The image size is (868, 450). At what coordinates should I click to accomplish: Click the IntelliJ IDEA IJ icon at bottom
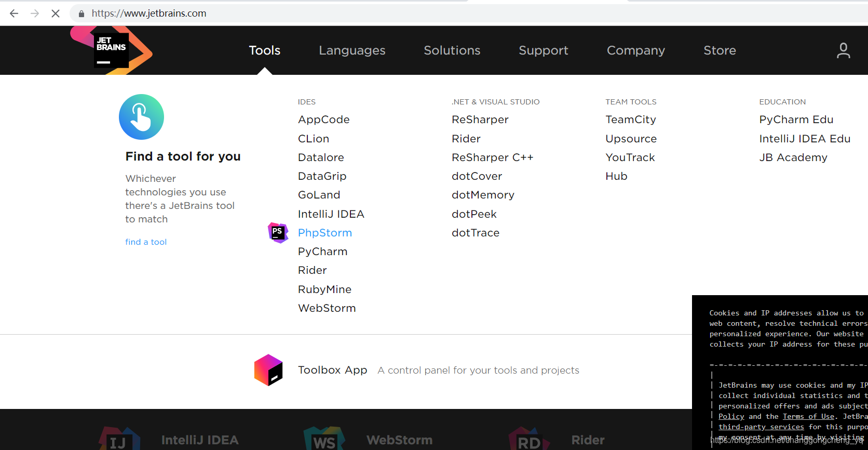point(119,439)
